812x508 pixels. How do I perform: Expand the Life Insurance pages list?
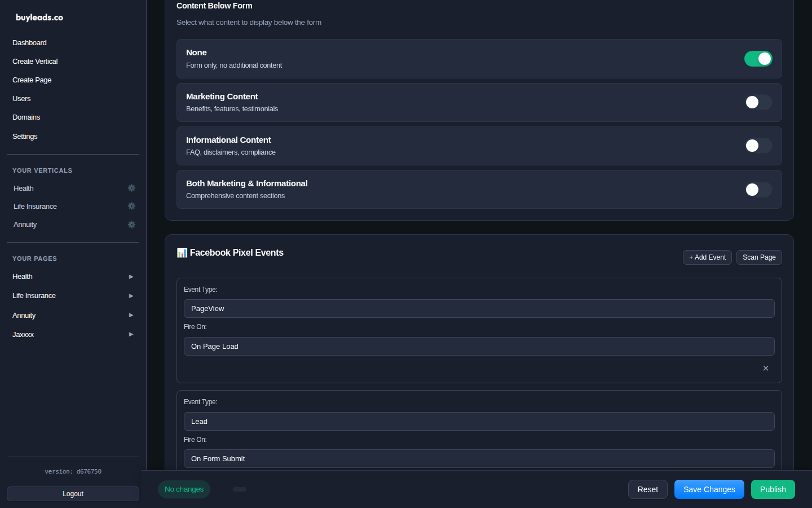[131, 296]
